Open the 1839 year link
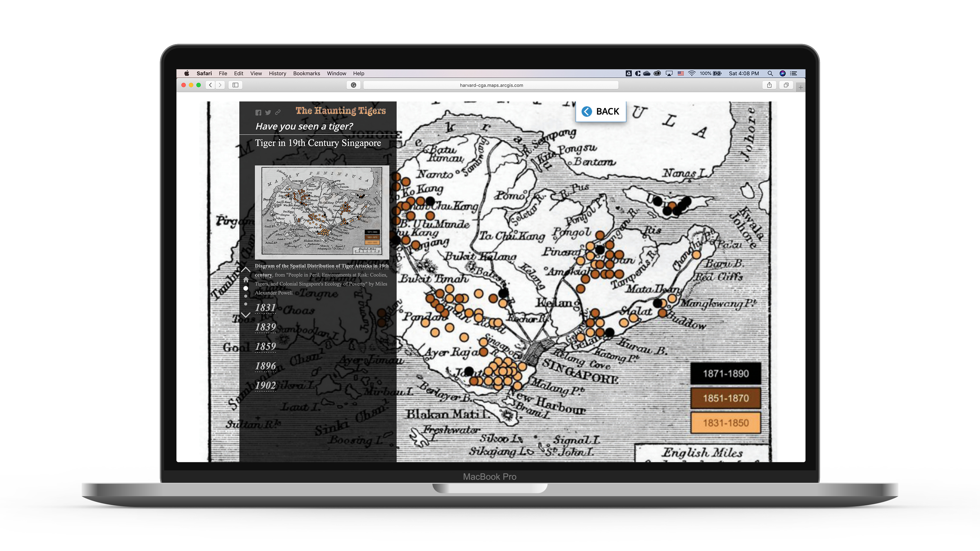 tap(265, 327)
